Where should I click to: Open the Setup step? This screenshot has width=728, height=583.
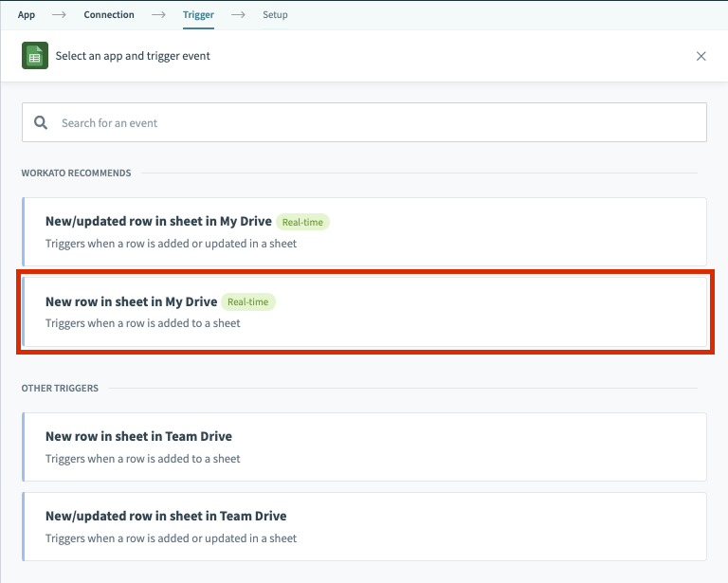[275, 15]
